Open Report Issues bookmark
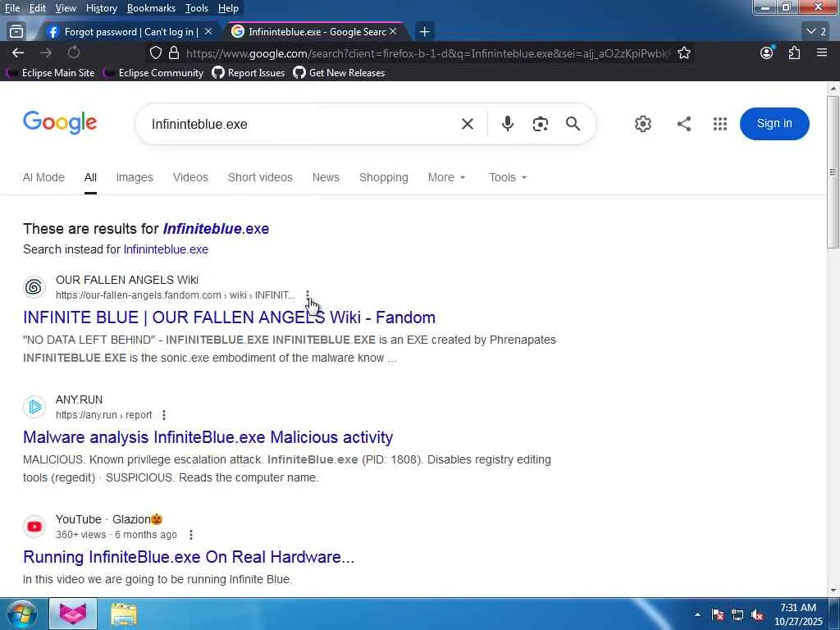The height and width of the screenshot is (630, 840). click(248, 73)
